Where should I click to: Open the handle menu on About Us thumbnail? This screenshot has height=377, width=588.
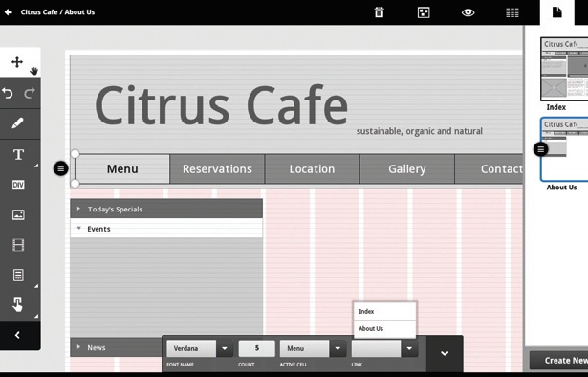click(541, 149)
